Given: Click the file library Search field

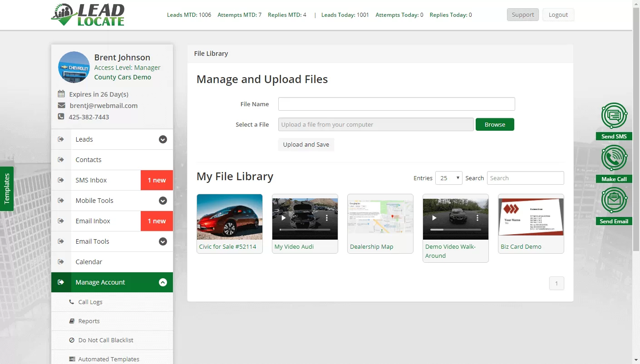Looking at the screenshot, I should click(526, 178).
